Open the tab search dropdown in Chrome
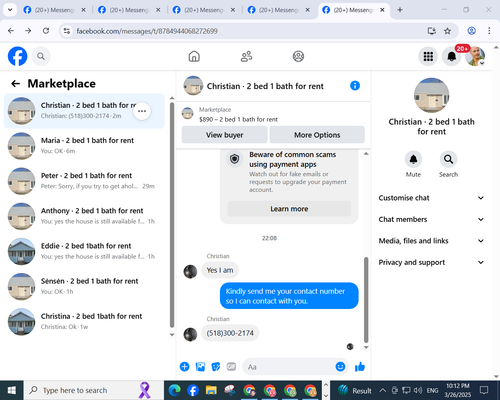 pos(10,10)
